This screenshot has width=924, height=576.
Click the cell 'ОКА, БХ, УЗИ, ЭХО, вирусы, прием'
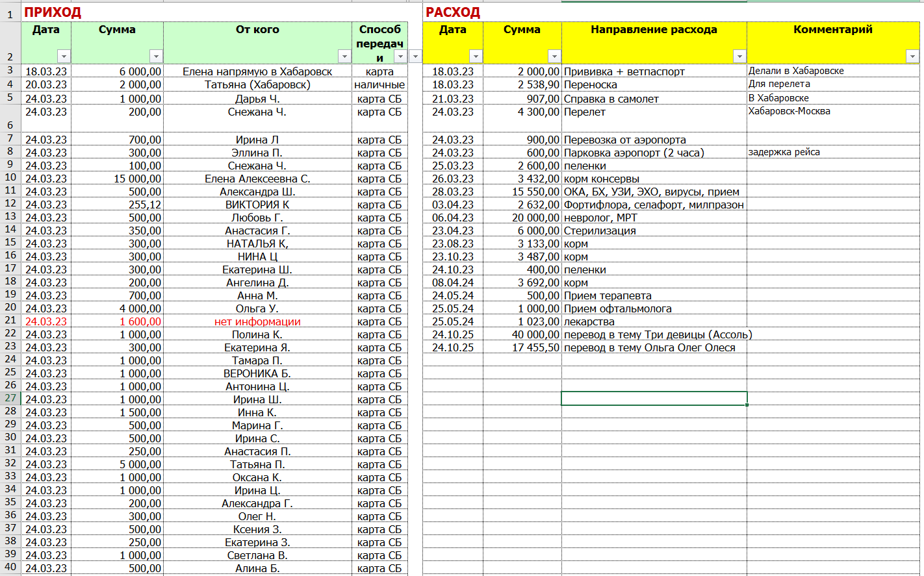coord(654,192)
